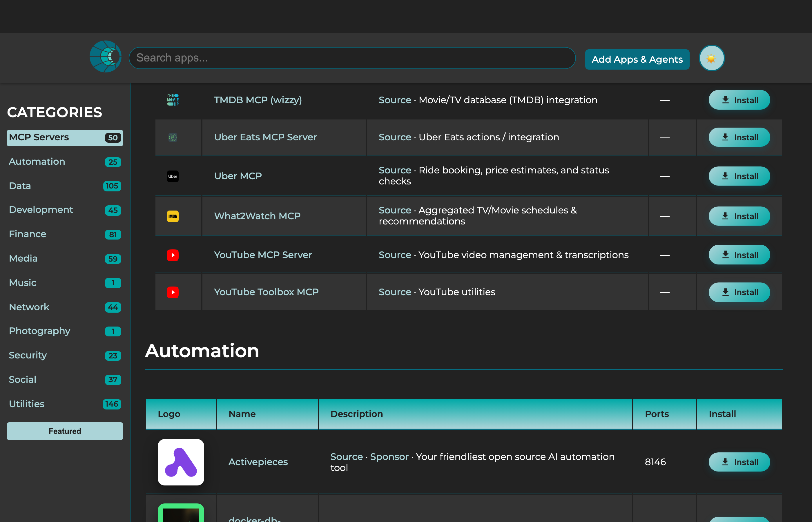Open Source link for What2Watch MCP
Image resolution: width=812 pixels, height=522 pixels.
pyautogui.click(x=395, y=210)
